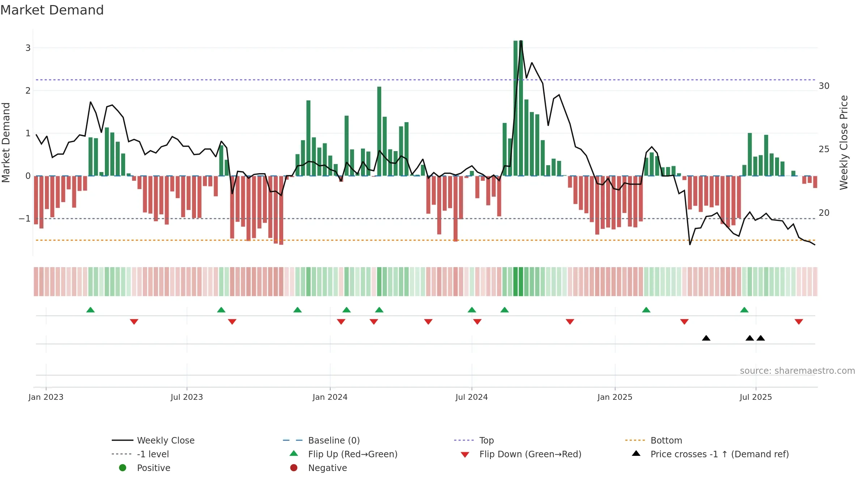Select red flip-down marker right after Jul 2024
The width and height of the screenshot is (868, 488).
(x=477, y=322)
